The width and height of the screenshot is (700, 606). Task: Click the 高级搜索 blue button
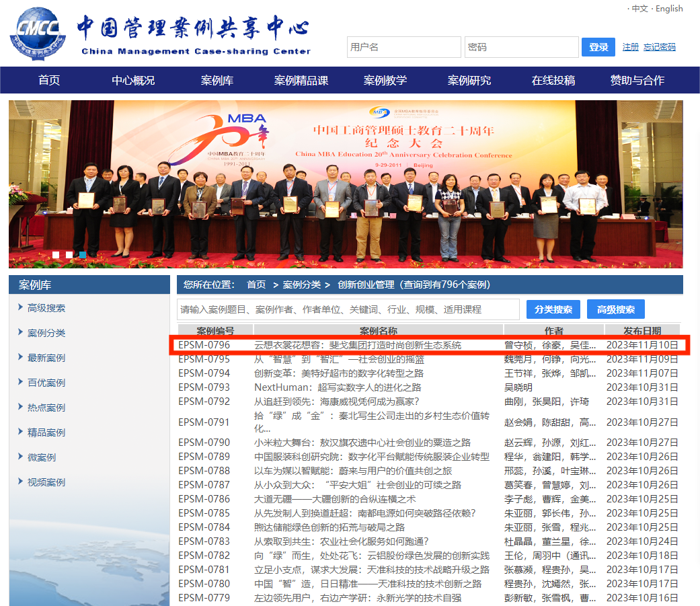(616, 309)
